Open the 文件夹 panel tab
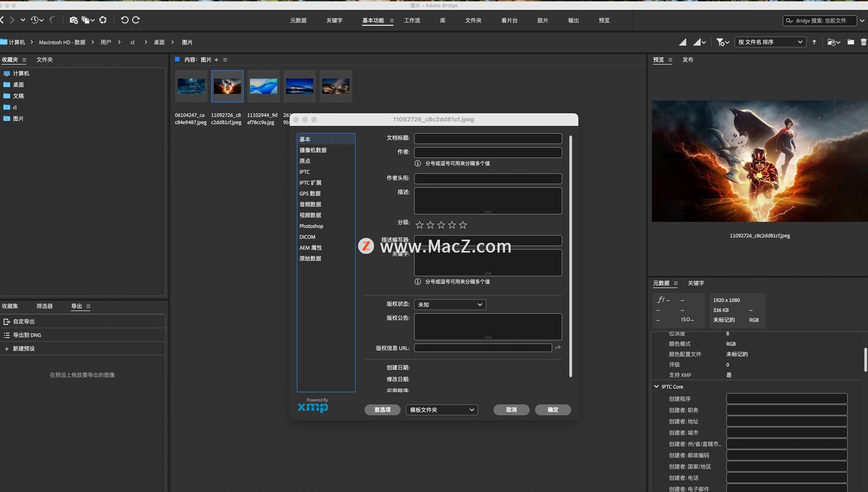868x492 pixels. click(44, 60)
